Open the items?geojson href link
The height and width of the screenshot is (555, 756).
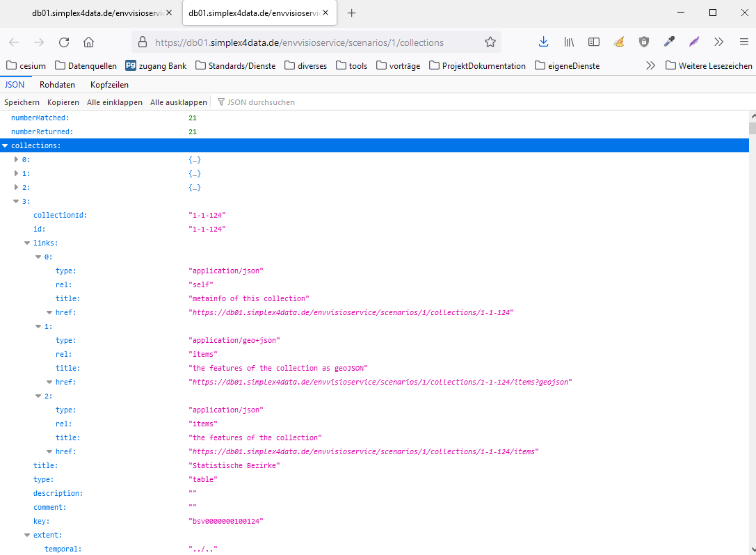[380, 382]
